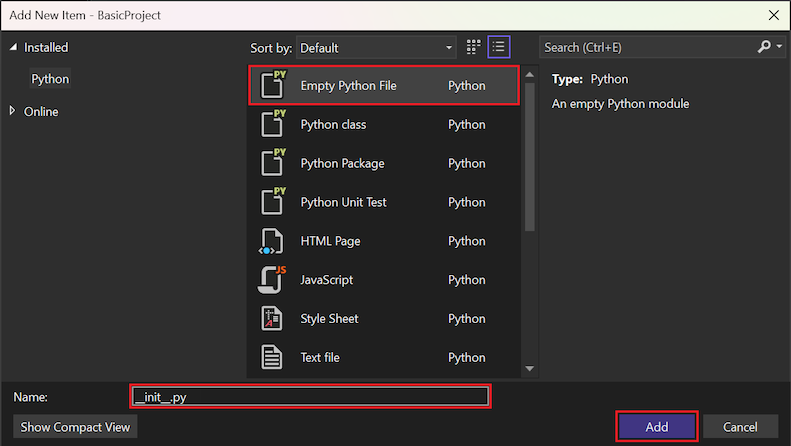Choose the Python Package template icon
Image resolution: width=791 pixels, height=446 pixels.
click(x=272, y=163)
